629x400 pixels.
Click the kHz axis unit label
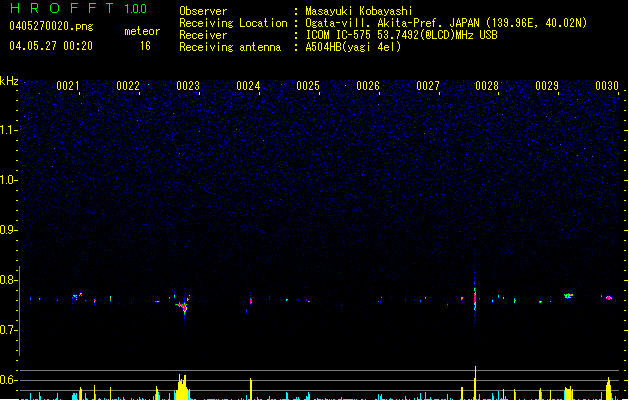tap(9, 81)
